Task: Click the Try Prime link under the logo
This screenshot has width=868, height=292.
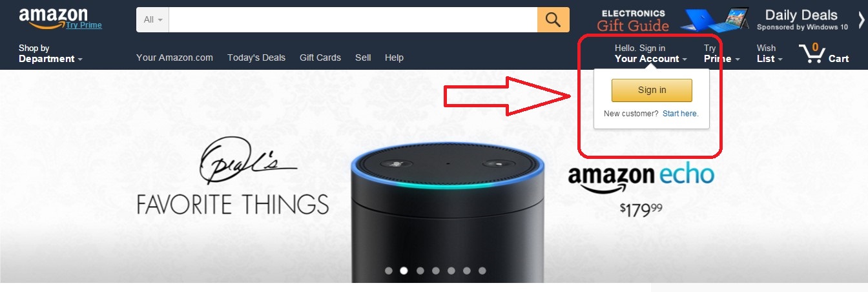Action: [84, 25]
